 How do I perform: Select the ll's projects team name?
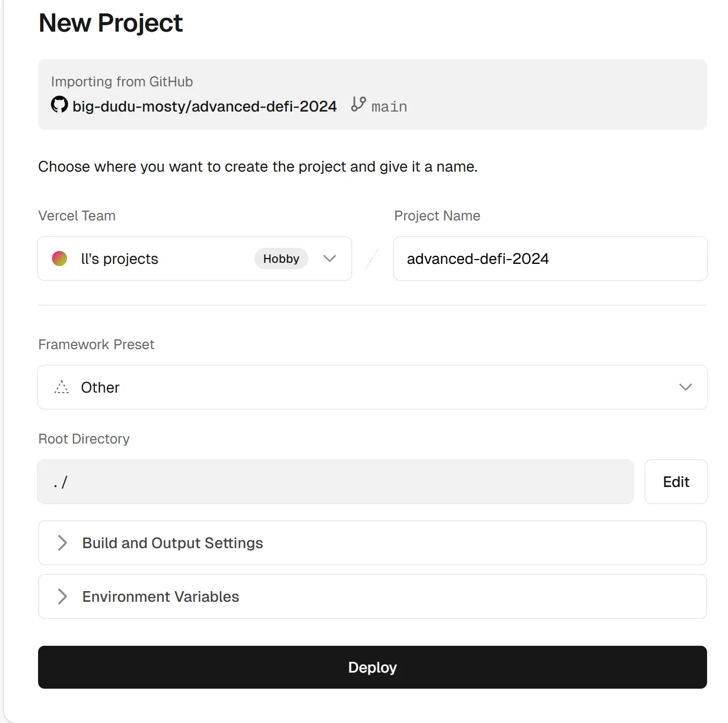pos(120,259)
